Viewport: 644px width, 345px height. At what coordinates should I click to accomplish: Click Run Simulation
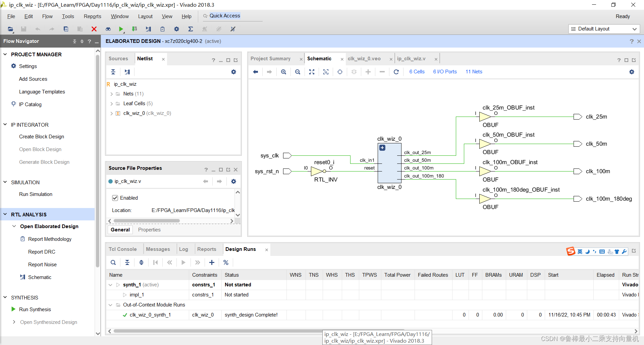(36, 194)
